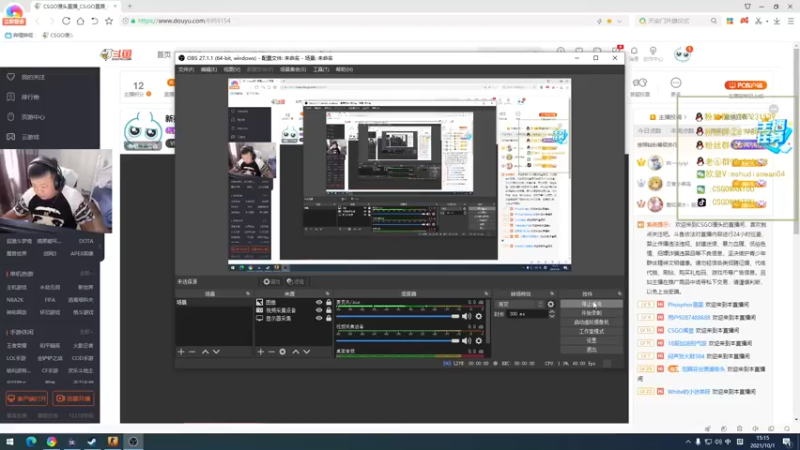Move scene down in OBS Scenes panel
This screenshot has width=800, height=450.
pyautogui.click(x=216, y=352)
